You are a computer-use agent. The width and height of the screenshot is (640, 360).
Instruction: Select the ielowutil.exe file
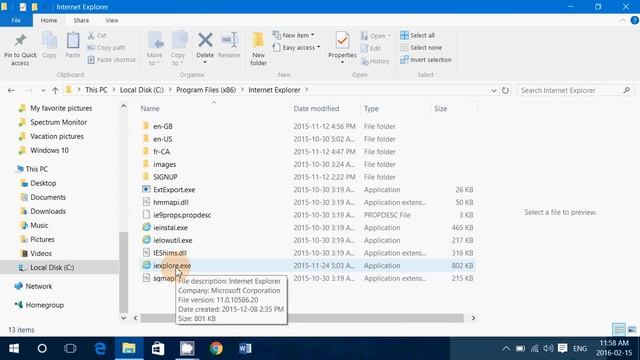(x=173, y=240)
